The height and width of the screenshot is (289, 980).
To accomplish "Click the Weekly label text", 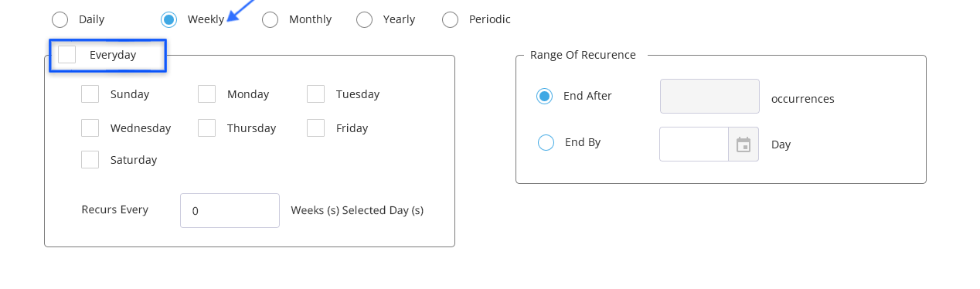I will (206, 19).
